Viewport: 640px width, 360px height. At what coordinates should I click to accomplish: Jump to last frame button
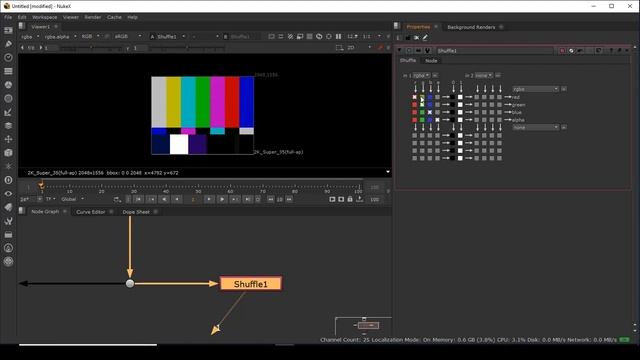(247, 199)
